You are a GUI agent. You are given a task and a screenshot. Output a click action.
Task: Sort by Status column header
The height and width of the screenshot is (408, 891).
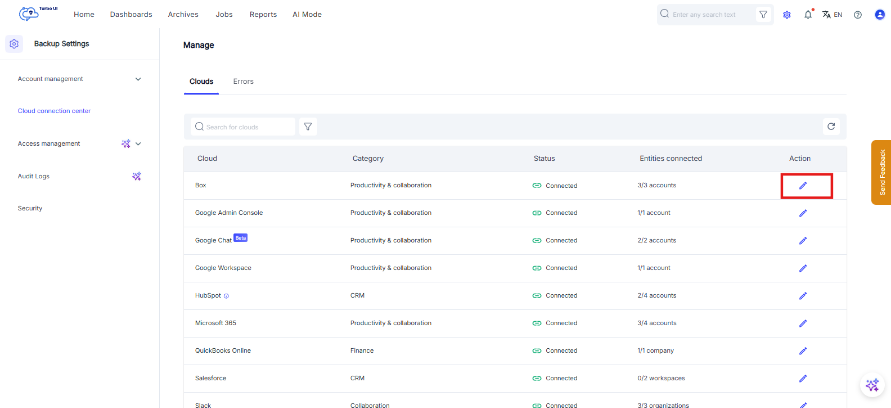pyautogui.click(x=544, y=159)
